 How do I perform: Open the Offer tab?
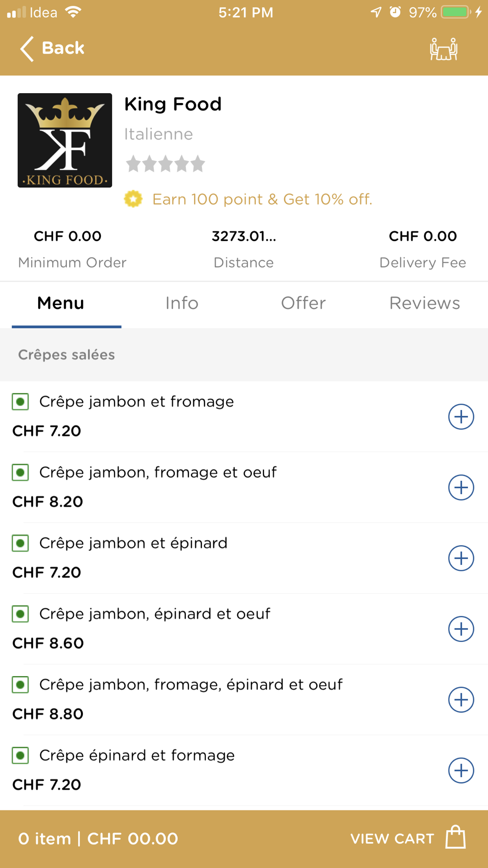click(x=303, y=303)
